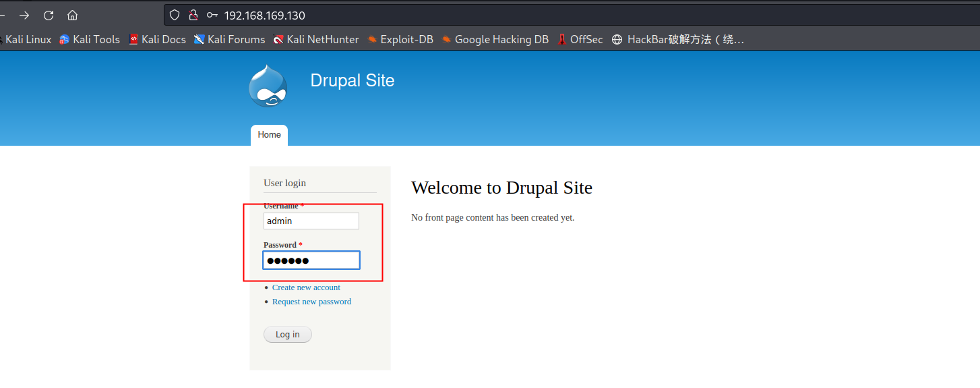Screen dimensions: 980x388
Task: Click the Create new account link
Action: click(x=306, y=287)
